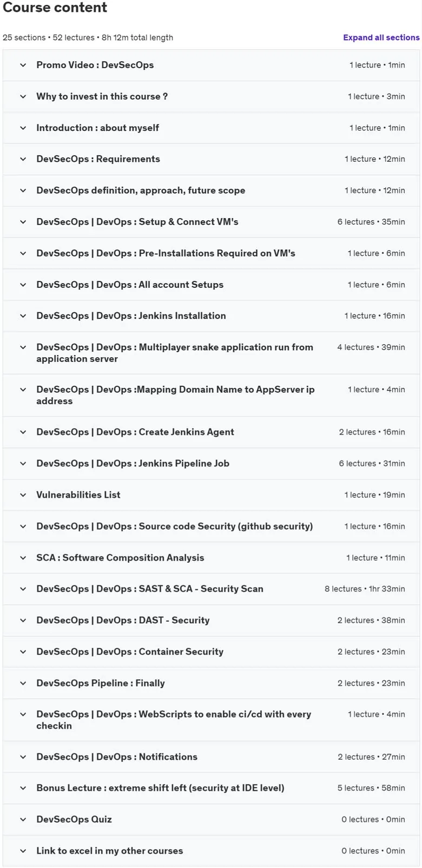Expand the Vulnerabilities List section
Image resolution: width=422 pixels, height=868 pixels.
coord(211,495)
